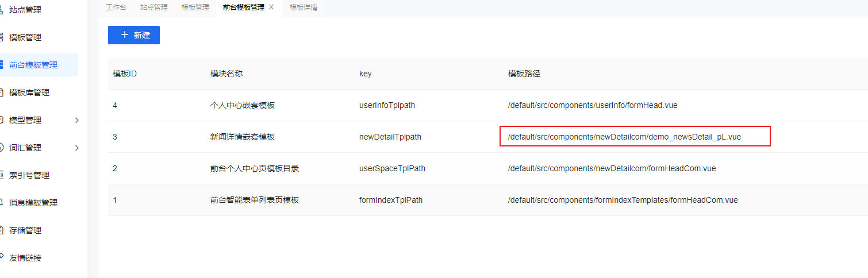Close the 前台模板管理 tab with its X
868x278 pixels.
tap(271, 7)
